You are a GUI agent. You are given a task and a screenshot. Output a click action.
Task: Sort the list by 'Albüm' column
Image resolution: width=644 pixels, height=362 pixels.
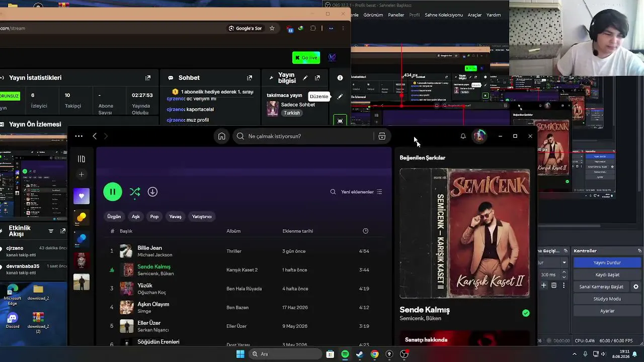[233, 231]
